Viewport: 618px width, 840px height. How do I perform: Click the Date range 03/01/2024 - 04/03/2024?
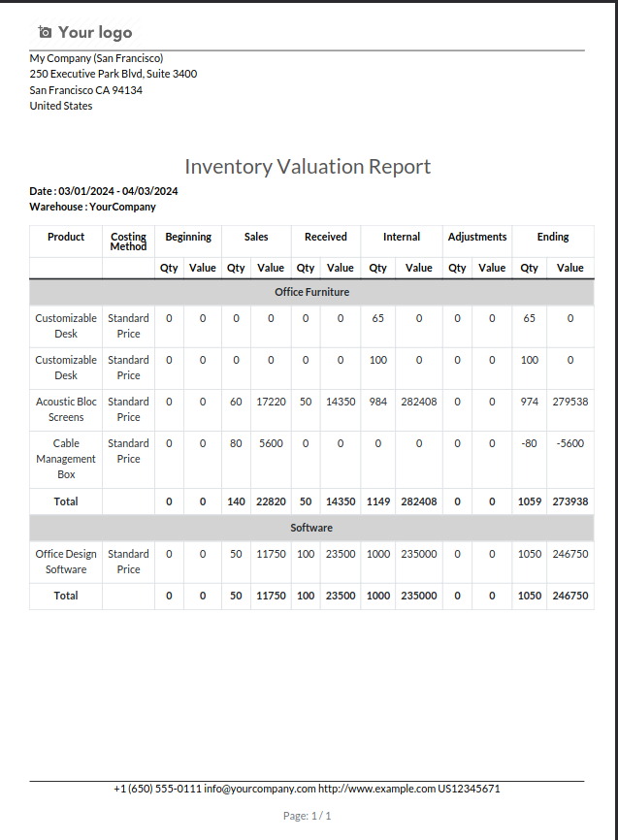[x=118, y=191]
